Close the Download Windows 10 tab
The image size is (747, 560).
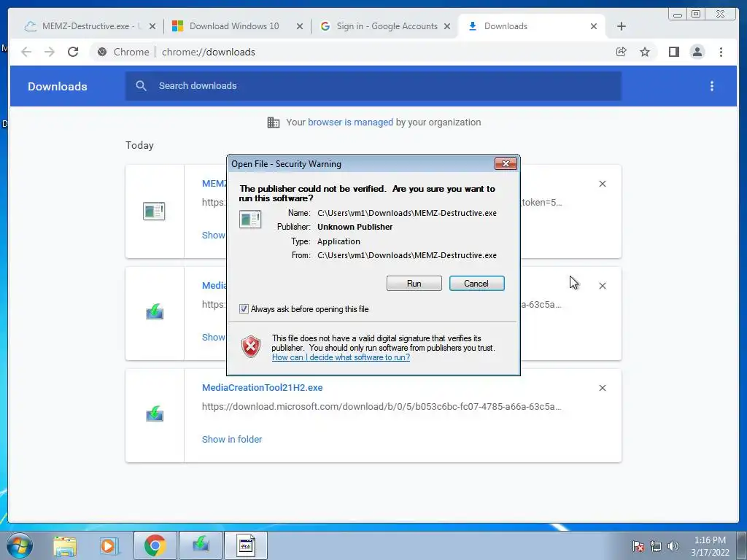[299, 26]
